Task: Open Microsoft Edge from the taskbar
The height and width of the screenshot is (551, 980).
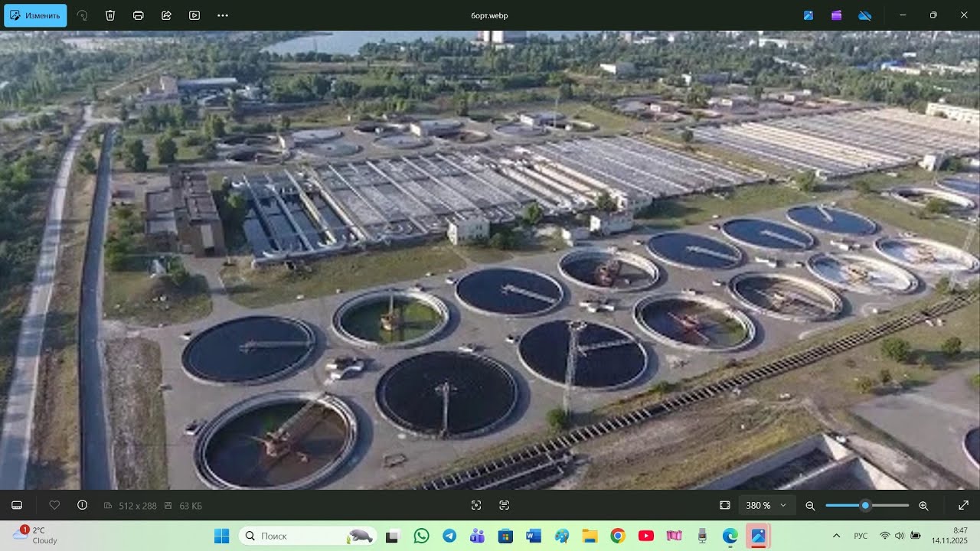Action: [730, 536]
